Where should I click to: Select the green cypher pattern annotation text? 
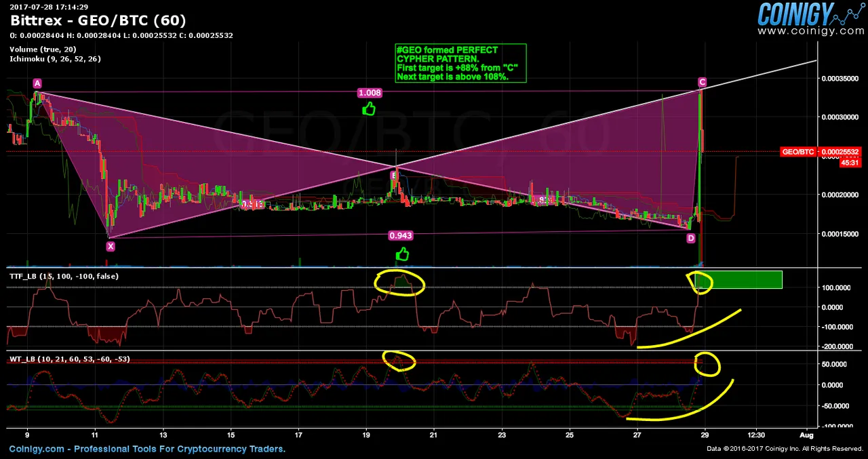point(460,64)
